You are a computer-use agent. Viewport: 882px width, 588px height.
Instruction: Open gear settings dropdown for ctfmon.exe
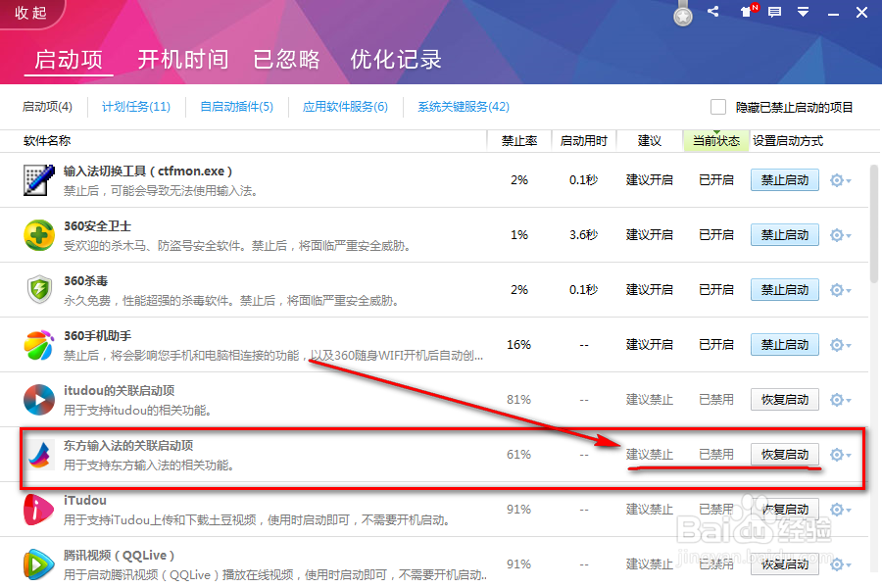(x=841, y=180)
